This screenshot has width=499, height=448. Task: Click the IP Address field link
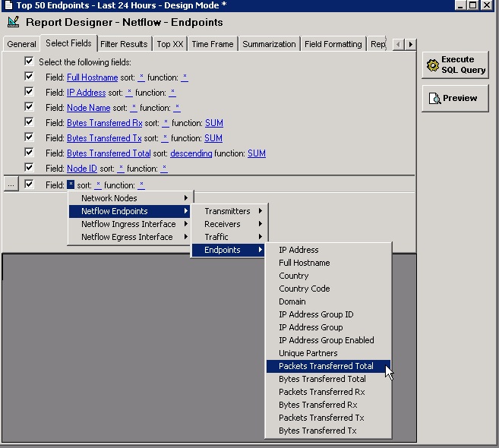pyautogui.click(x=87, y=93)
